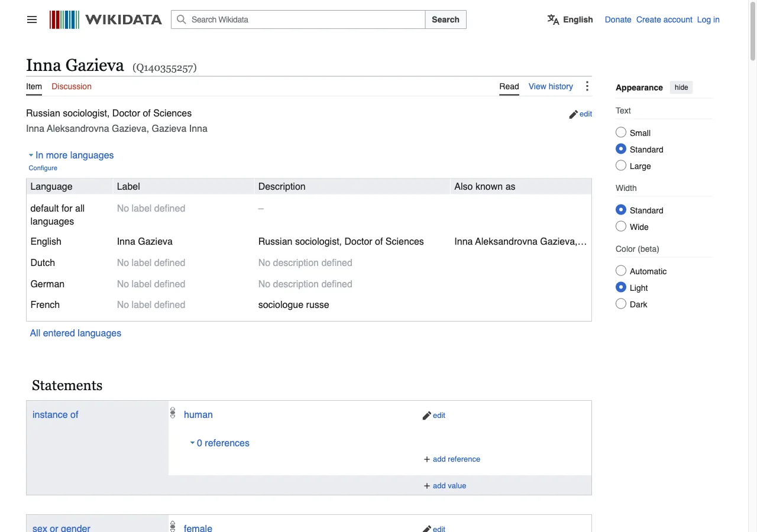
Task: Open the hamburger main menu
Action: point(32,20)
